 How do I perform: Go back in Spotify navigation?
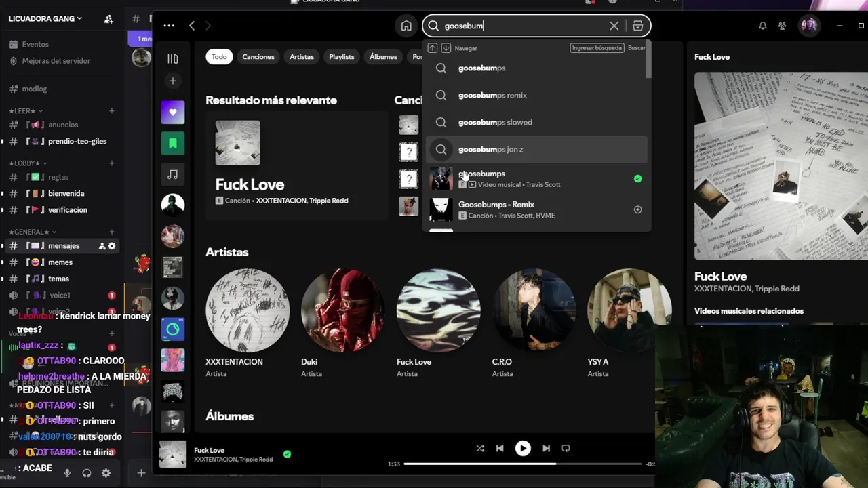point(192,26)
